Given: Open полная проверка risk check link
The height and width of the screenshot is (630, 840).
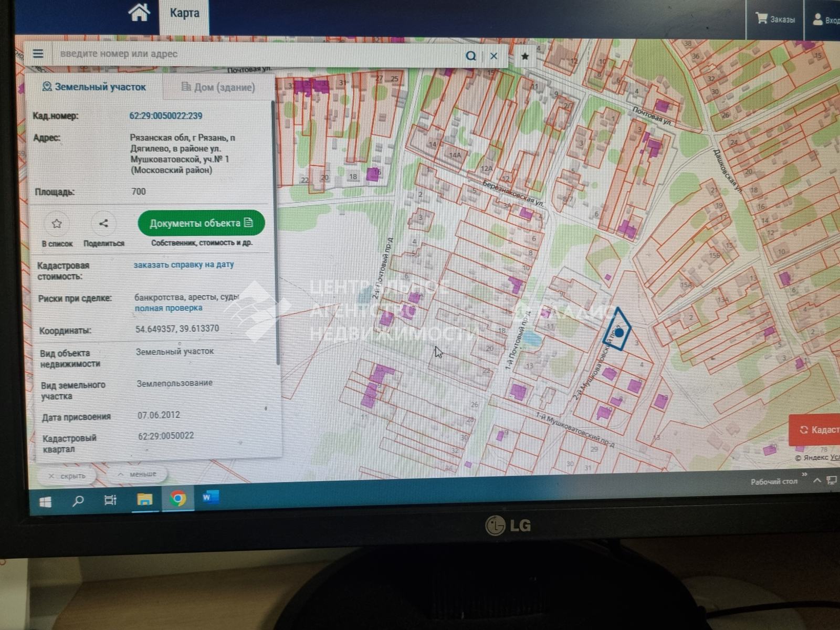Looking at the screenshot, I should click(x=169, y=308).
